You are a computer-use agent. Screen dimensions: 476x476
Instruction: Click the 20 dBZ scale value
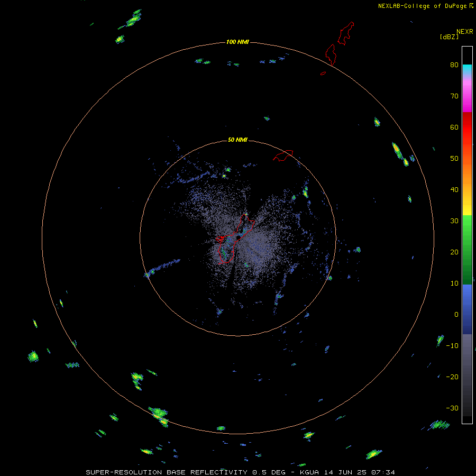click(454, 252)
